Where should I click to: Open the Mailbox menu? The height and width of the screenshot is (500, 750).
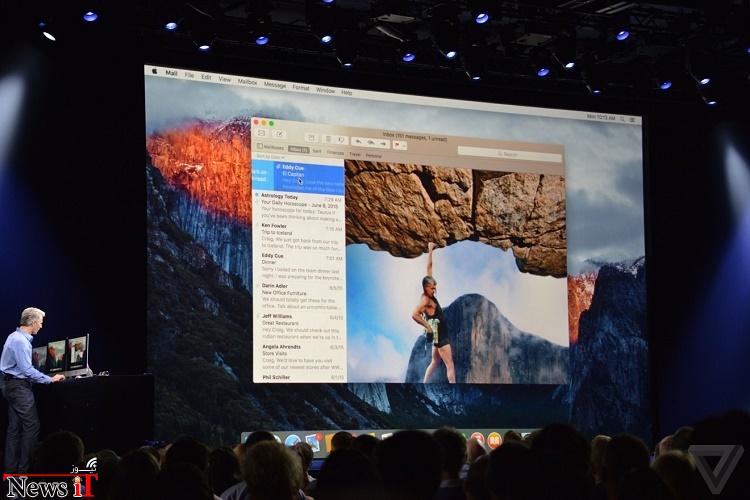(247, 82)
